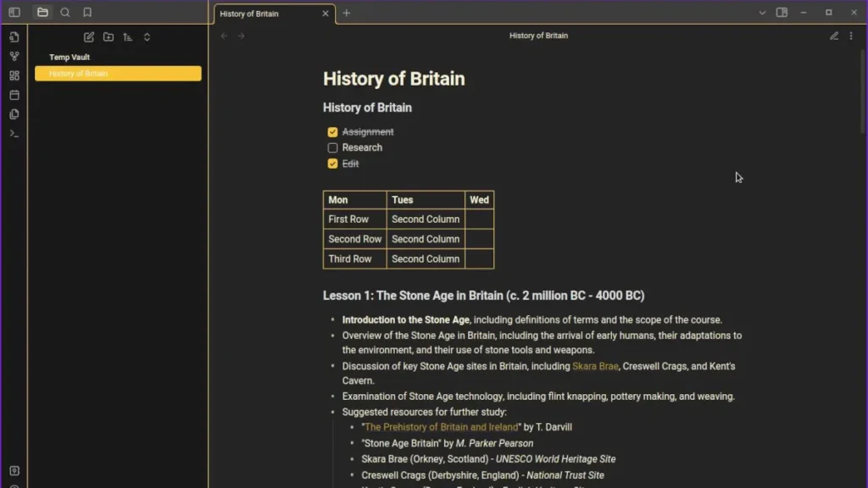The image size is (868, 488).
Task: Toggle the right sidebar
Action: [782, 12]
